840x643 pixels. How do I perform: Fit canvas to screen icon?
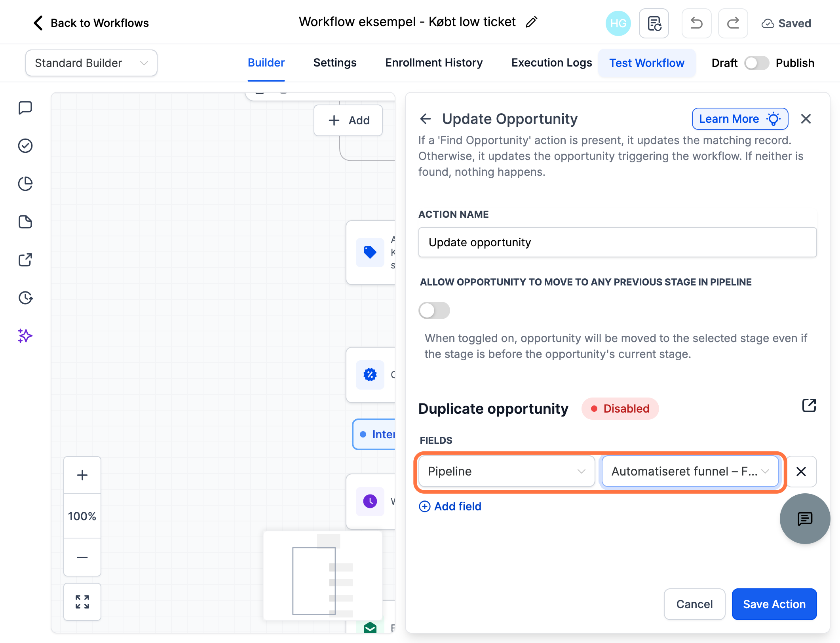coord(82,602)
